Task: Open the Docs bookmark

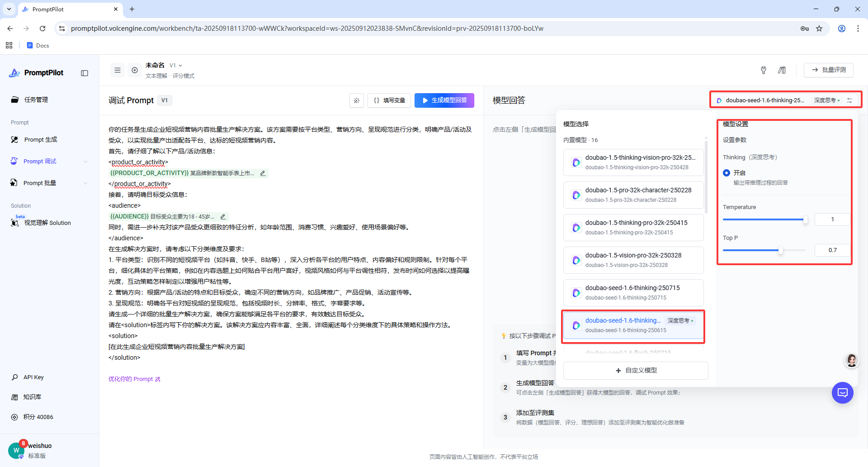Action: (38, 45)
